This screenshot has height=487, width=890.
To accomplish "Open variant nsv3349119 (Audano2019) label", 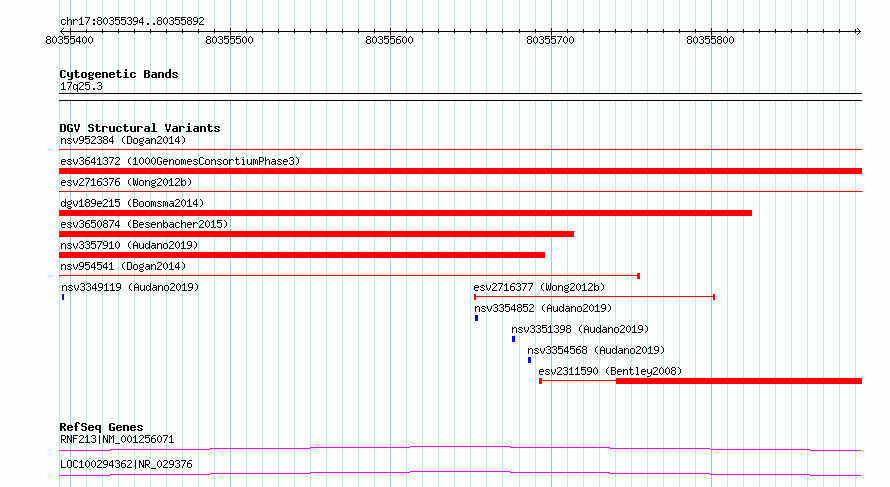I will (130, 287).
